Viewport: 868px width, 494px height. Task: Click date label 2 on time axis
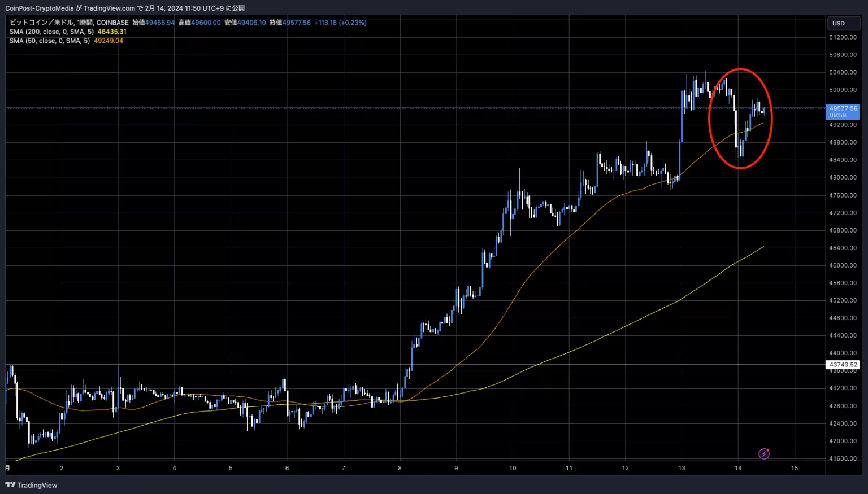[x=62, y=468]
